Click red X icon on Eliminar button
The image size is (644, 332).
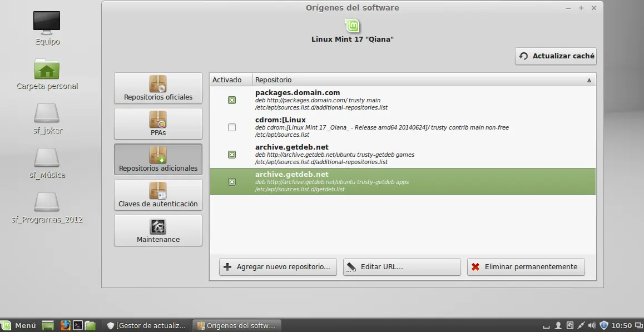coord(475,267)
